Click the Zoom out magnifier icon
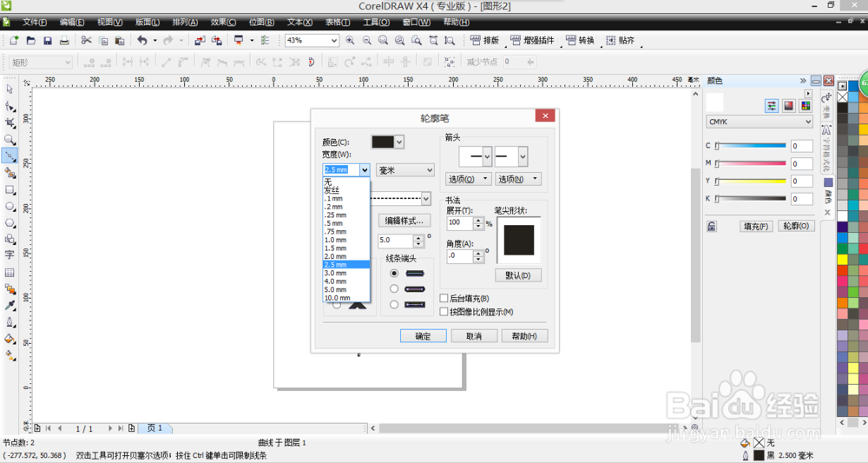 [x=366, y=41]
